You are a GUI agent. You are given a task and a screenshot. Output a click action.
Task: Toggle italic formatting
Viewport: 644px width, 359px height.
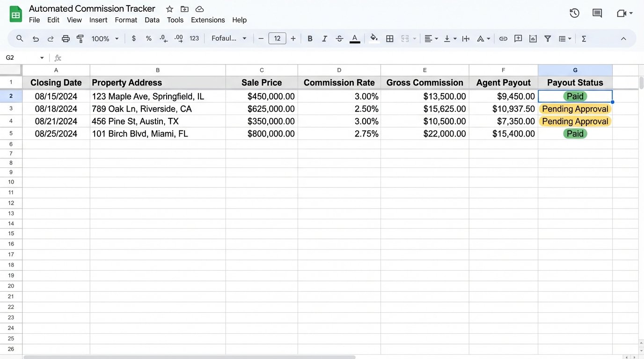(324, 38)
